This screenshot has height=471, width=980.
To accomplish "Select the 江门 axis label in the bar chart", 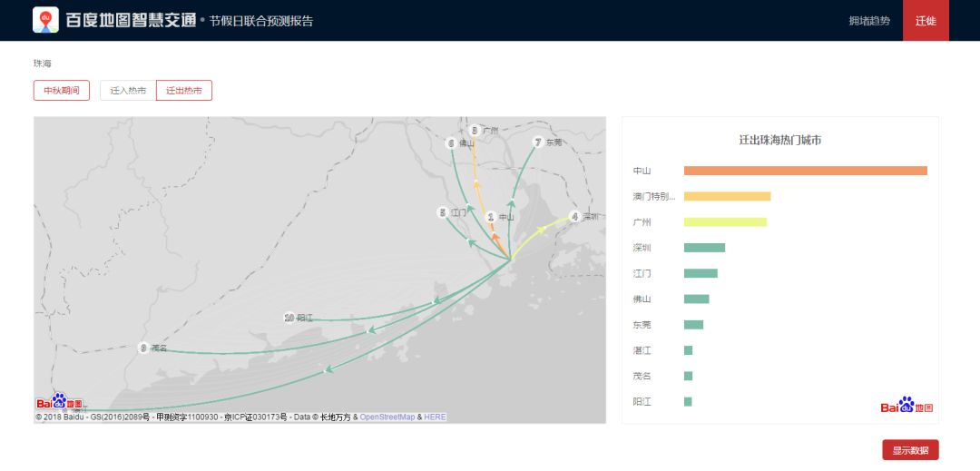I will (642, 273).
